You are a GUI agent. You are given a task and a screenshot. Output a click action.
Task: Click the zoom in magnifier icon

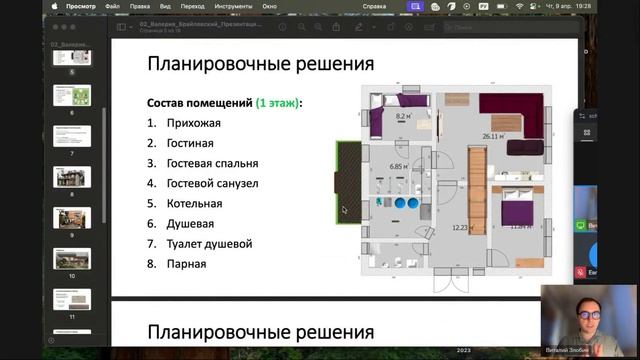pyautogui.click(x=318, y=27)
